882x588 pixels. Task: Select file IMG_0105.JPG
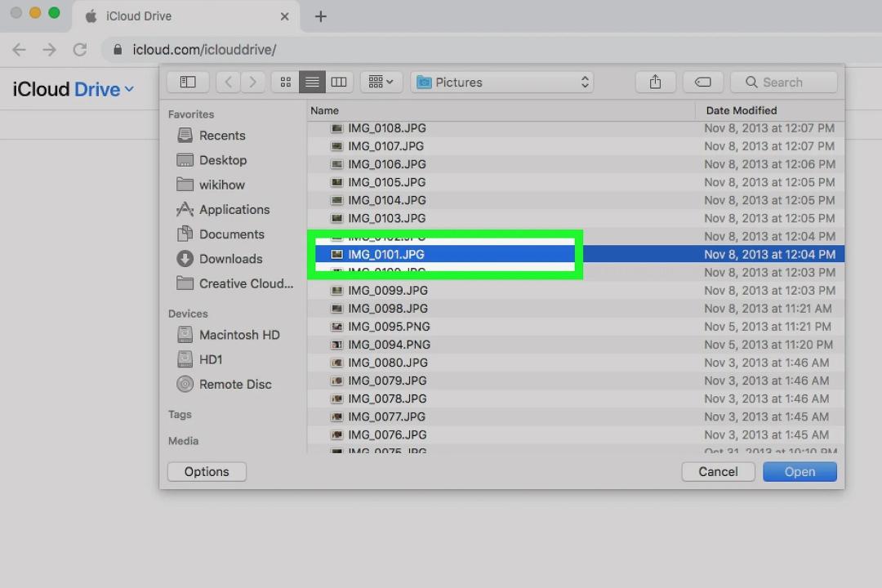[576, 182]
